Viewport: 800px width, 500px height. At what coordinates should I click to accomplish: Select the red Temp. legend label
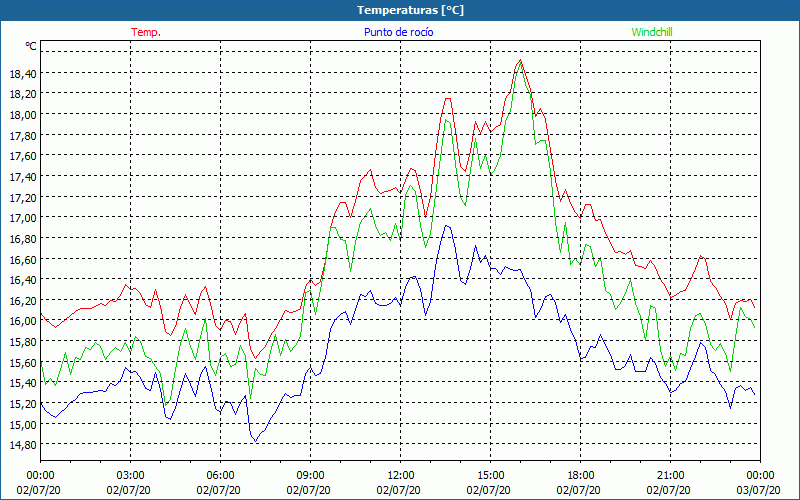(146, 32)
